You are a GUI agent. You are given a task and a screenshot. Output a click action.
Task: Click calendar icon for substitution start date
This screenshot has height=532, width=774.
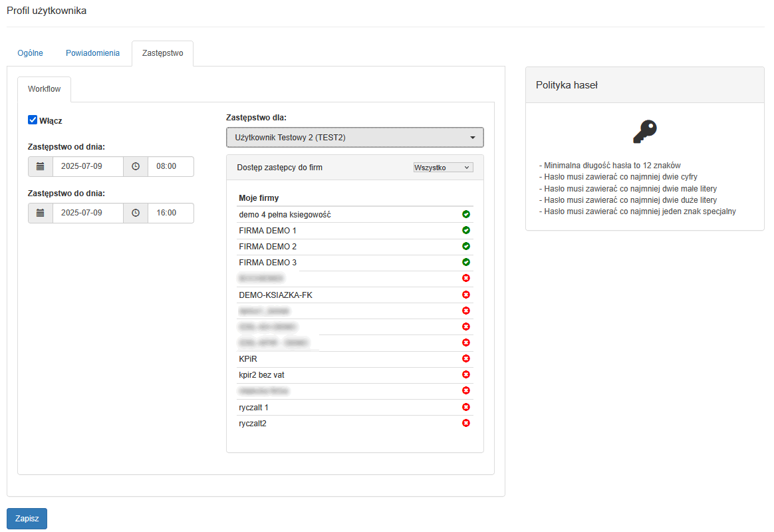coord(41,166)
